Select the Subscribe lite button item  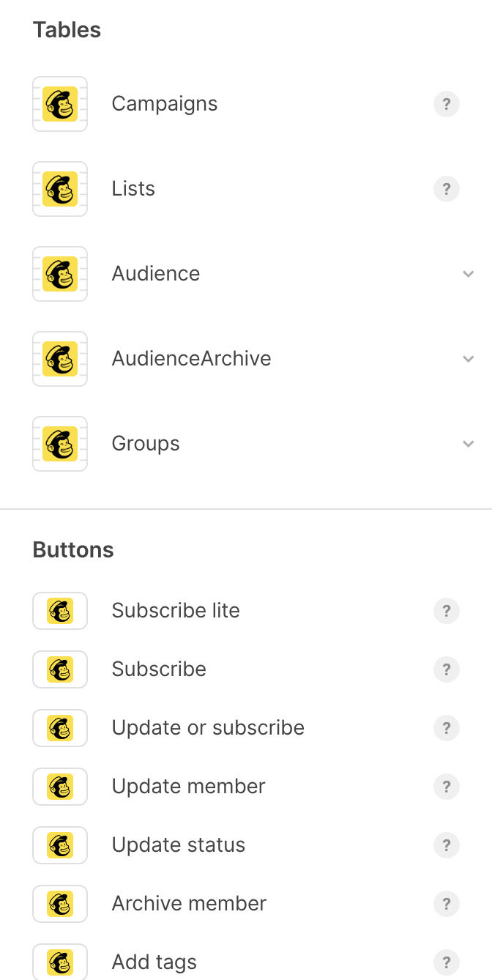coord(246,611)
